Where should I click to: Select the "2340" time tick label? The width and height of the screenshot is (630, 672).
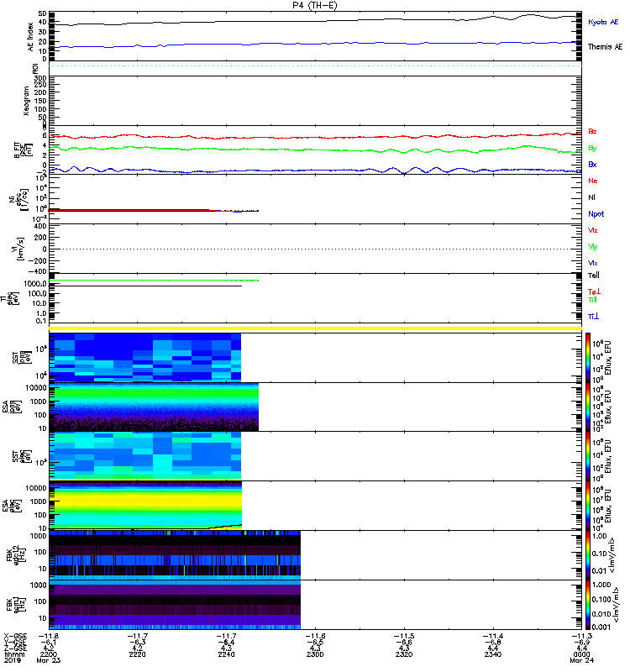492,654
